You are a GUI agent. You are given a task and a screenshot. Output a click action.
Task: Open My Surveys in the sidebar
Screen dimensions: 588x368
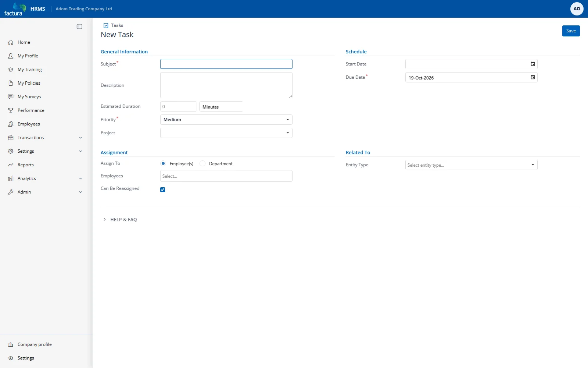(29, 97)
